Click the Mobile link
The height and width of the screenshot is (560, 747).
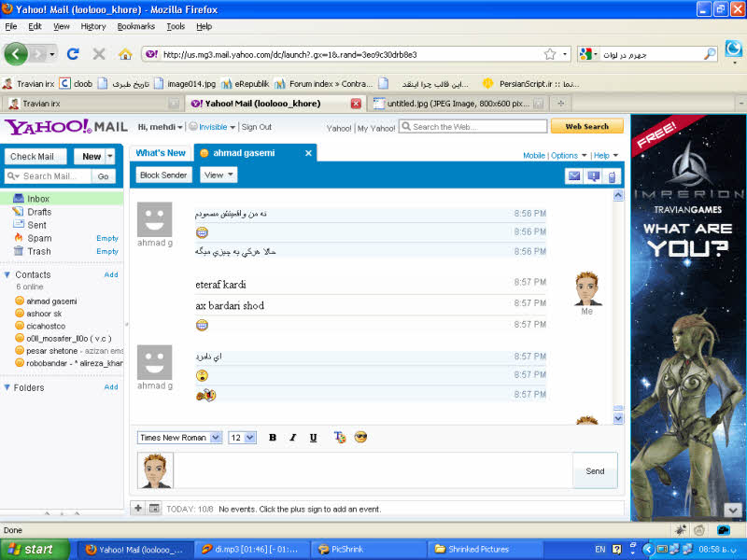[x=534, y=155]
